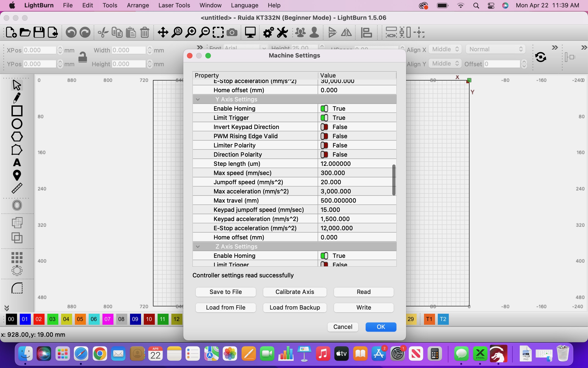Pick the red 02 layer swatch
588x368 pixels.
coord(39,319)
